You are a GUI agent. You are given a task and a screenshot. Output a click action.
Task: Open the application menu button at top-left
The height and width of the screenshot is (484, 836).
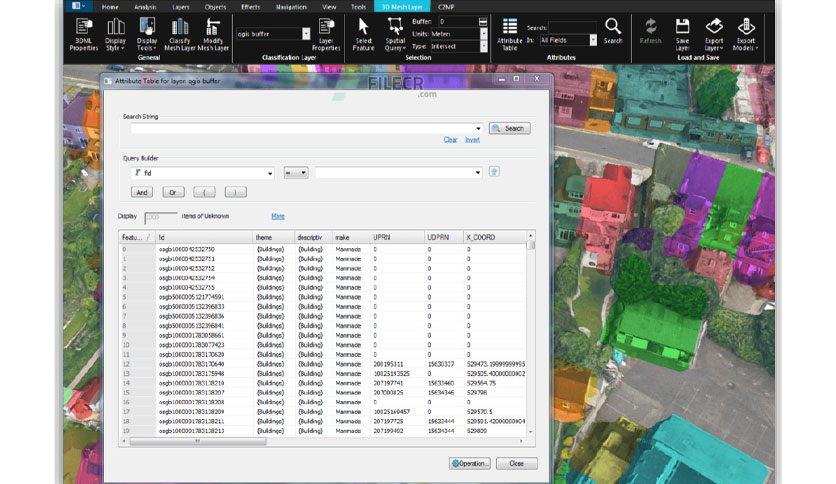78,6
